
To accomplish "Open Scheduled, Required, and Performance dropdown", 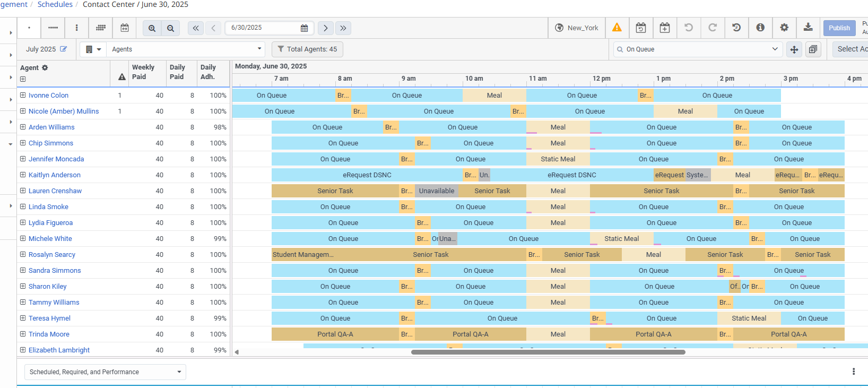I will click(106, 372).
